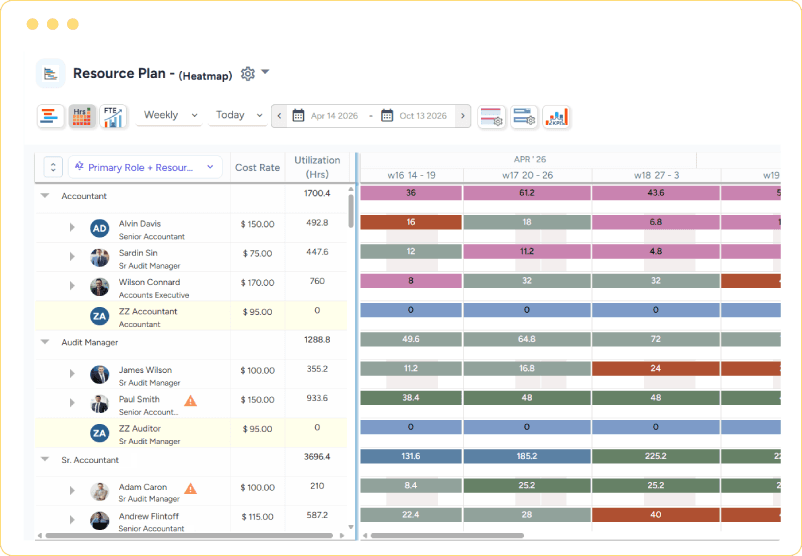The height and width of the screenshot is (556, 802).
Task: Open Primary Role + Resource grouping dropdown
Action: (145, 167)
